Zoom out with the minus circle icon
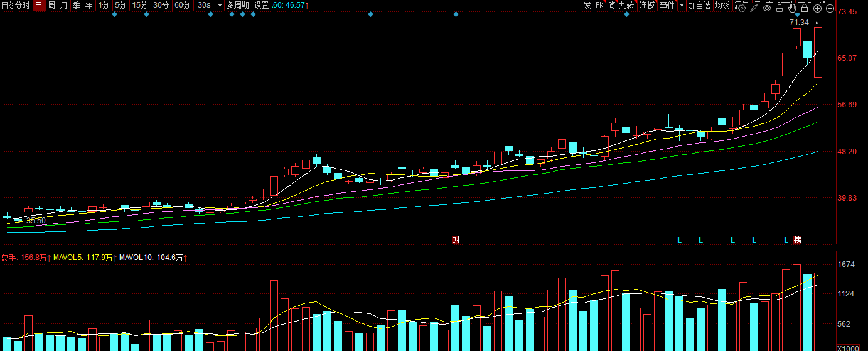Image resolution: width=868 pixels, height=351 pixels. [x=830, y=8]
